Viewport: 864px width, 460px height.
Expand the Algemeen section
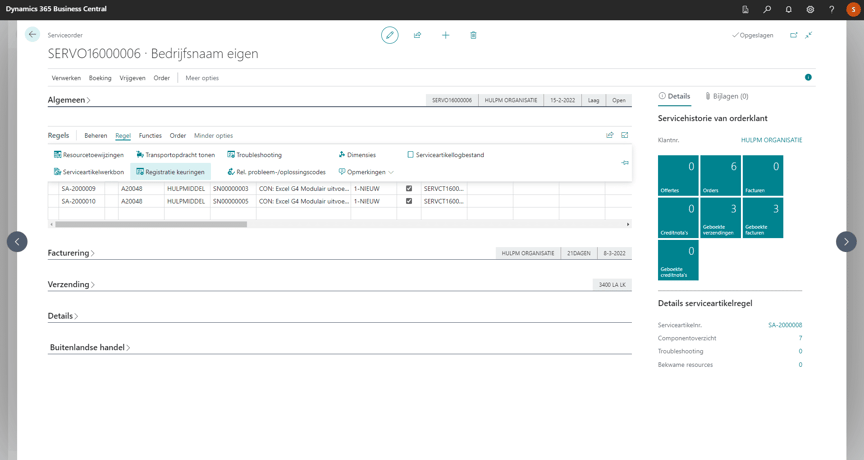(69, 100)
